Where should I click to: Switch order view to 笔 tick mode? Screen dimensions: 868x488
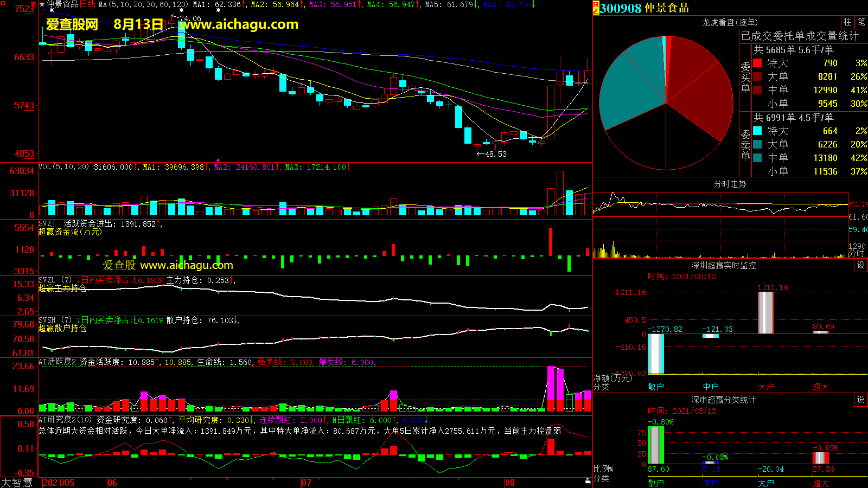coord(861,22)
